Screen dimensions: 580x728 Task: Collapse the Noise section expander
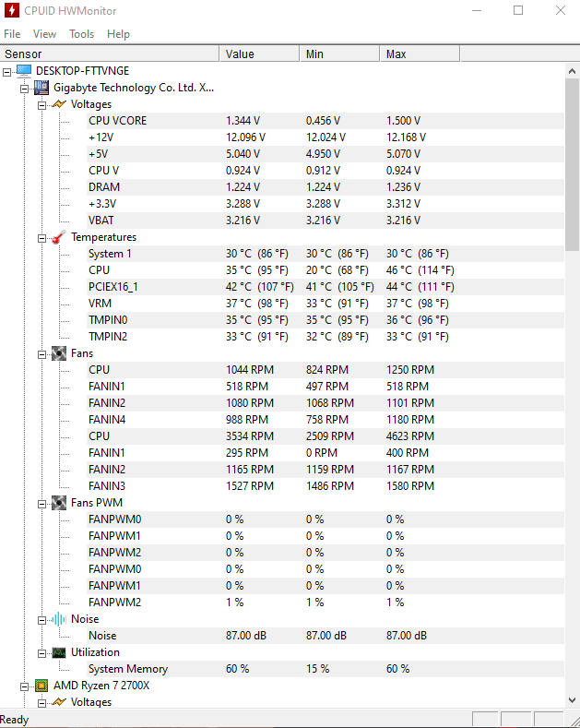click(41, 620)
